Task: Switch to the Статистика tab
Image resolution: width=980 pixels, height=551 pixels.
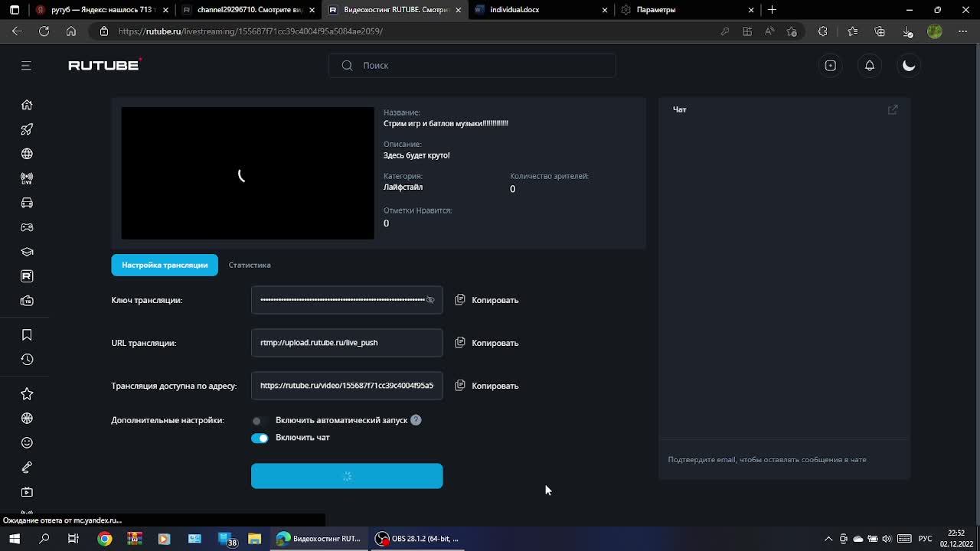Action: tap(250, 265)
